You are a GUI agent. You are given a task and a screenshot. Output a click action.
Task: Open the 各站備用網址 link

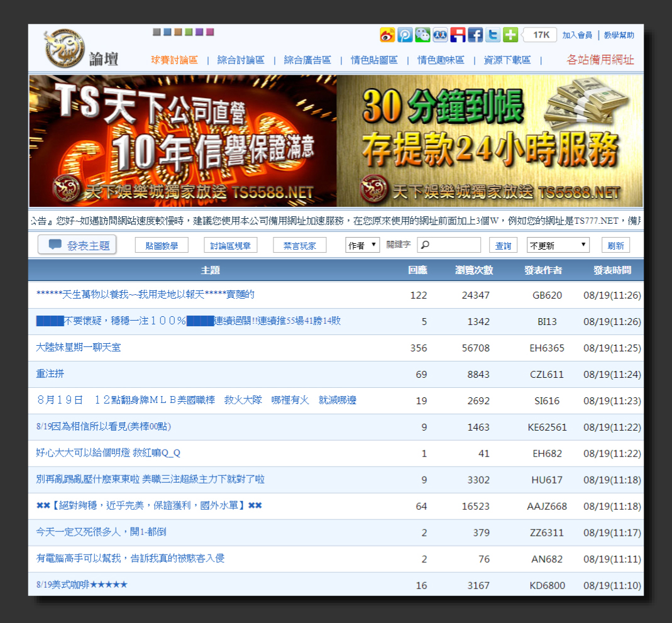[600, 60]
